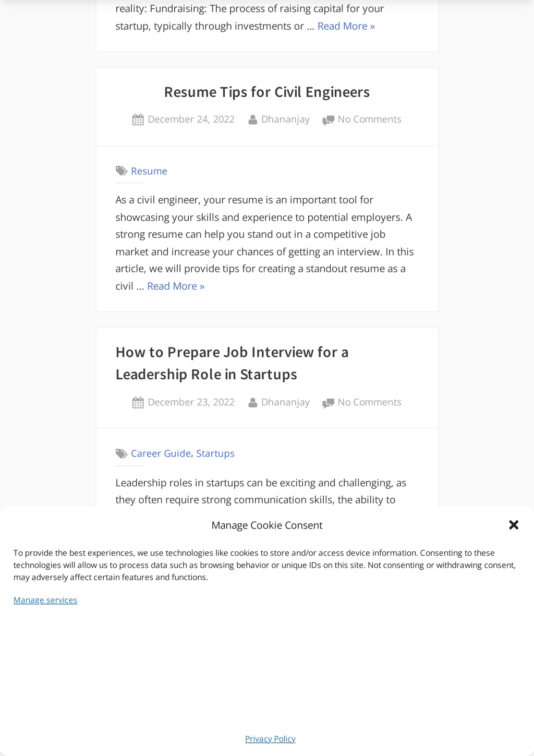Open Resume Tips for Civil Engineers article
This screenshot has width=534, height=756.
(267, 92)
